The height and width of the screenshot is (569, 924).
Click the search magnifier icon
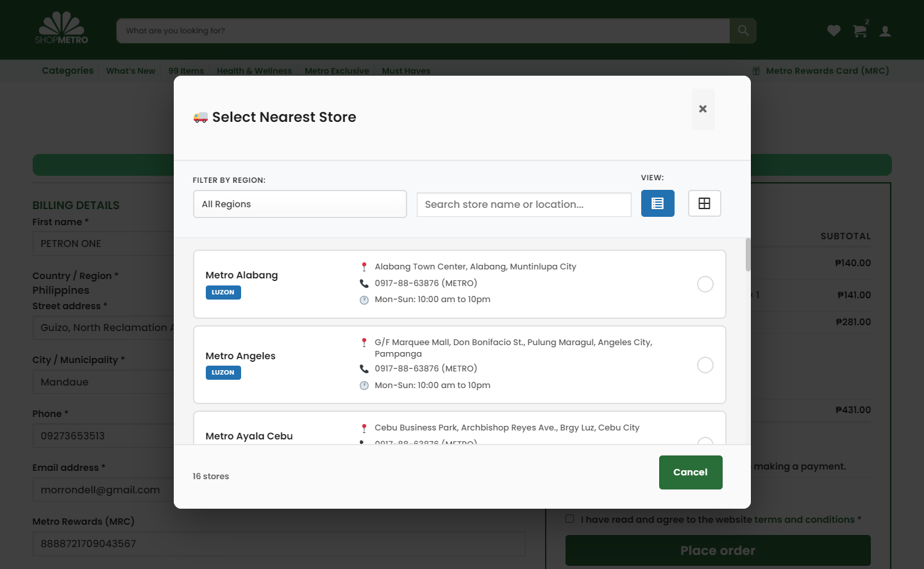point(743,30)
